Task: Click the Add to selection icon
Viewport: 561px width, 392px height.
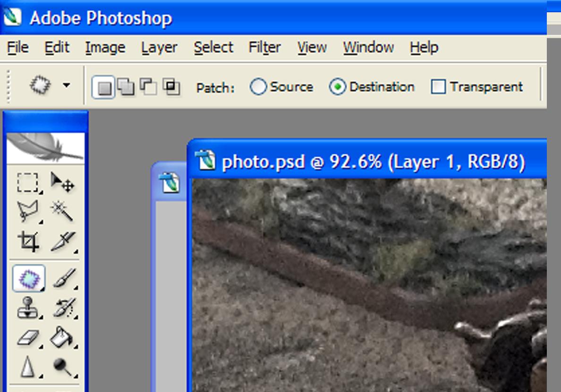Action: 126,87
